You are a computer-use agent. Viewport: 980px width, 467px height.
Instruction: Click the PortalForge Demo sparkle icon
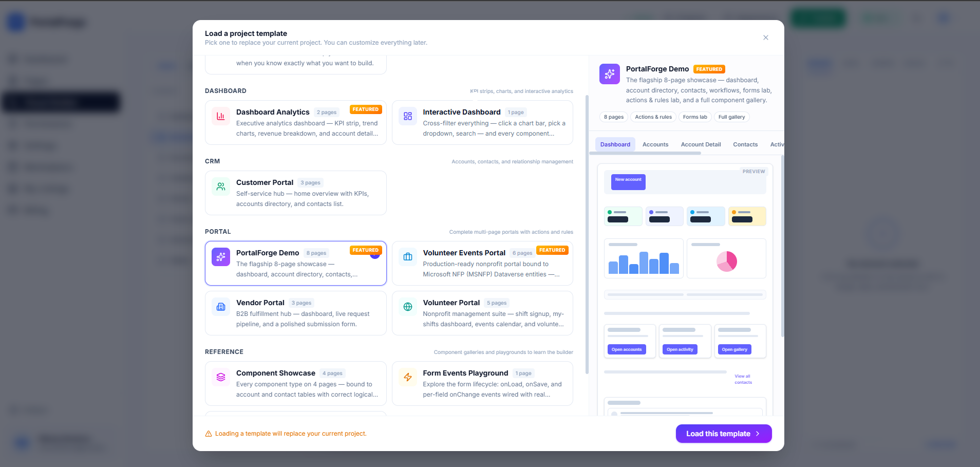tap(220, 257)
